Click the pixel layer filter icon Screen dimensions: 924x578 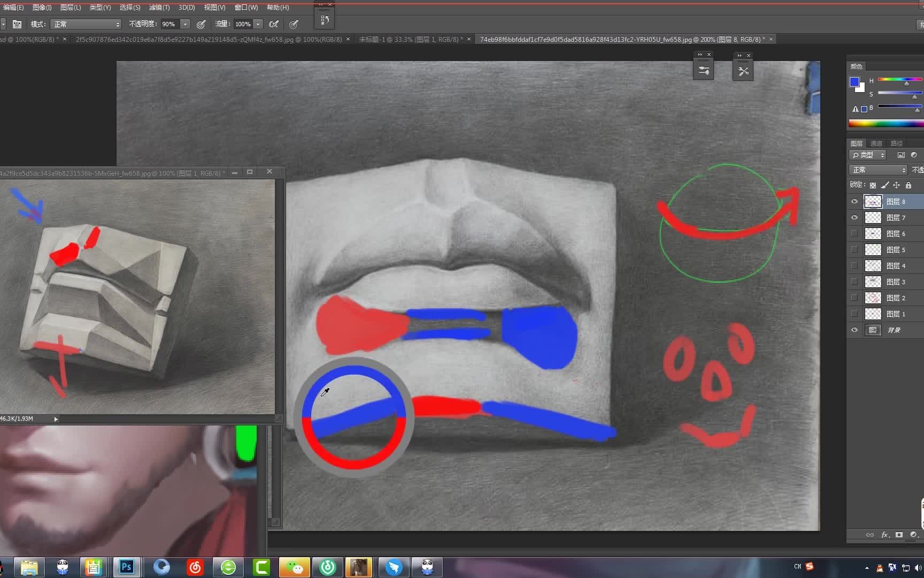click(901, 155)
